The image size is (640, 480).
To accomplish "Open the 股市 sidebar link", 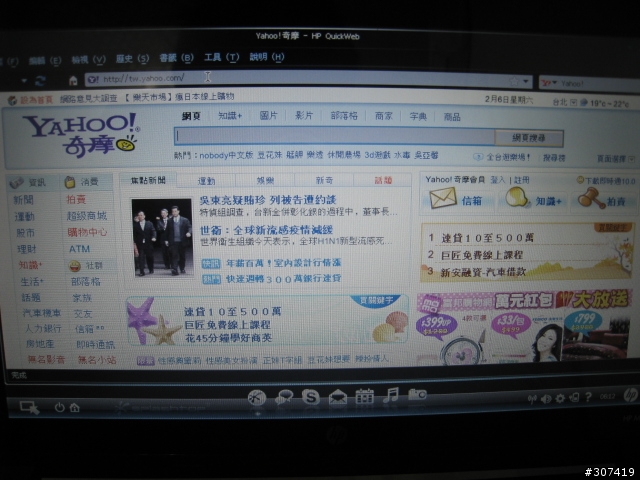I will pos(25,233).
